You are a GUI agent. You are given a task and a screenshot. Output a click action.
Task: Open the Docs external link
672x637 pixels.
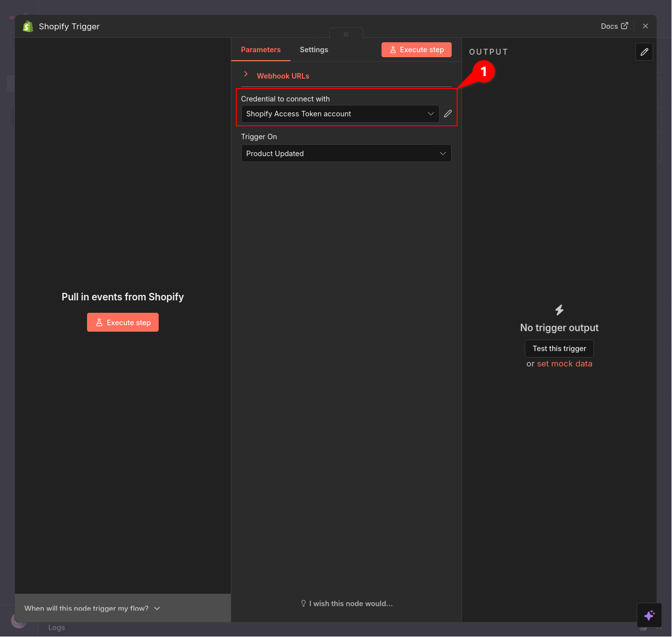pos(614,26)
